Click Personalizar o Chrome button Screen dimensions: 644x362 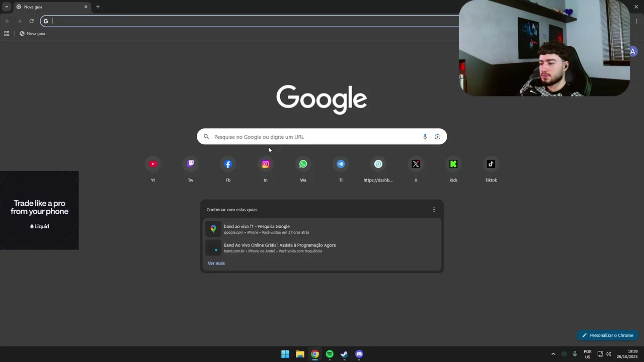608,335
